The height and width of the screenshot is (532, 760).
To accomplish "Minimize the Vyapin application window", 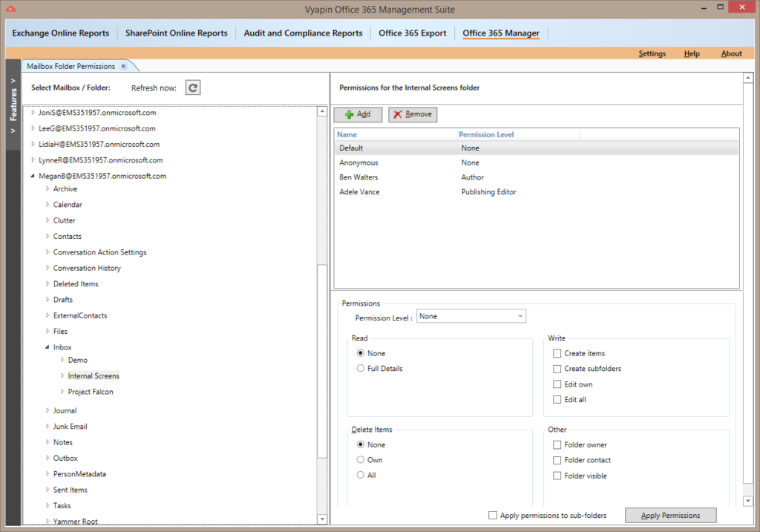I will tap(704, 8).
